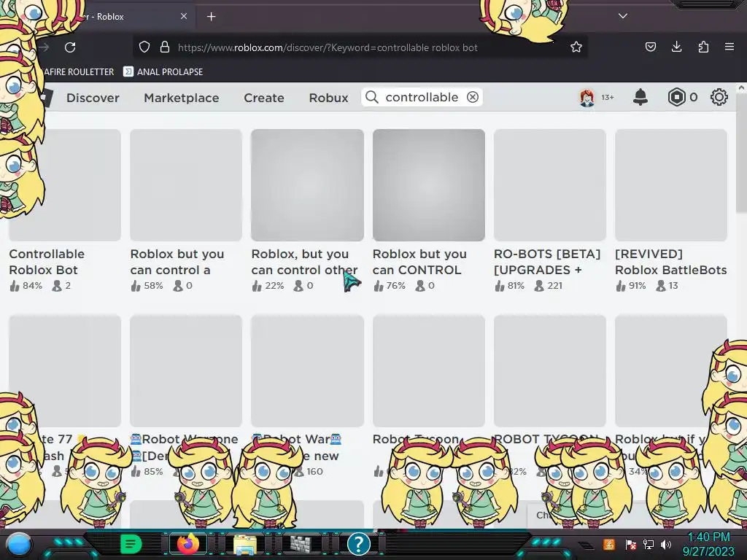
Task: Open the network tray icon
Action: (649, 544)
